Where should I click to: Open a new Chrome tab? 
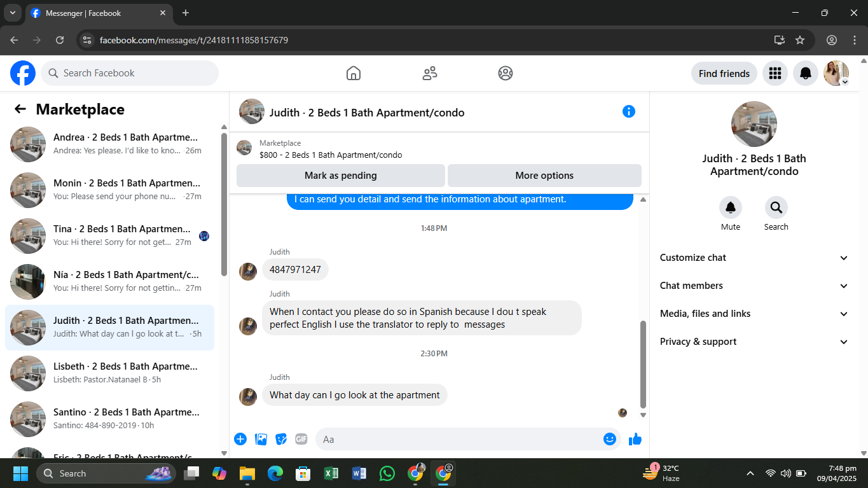pos(186,13)
